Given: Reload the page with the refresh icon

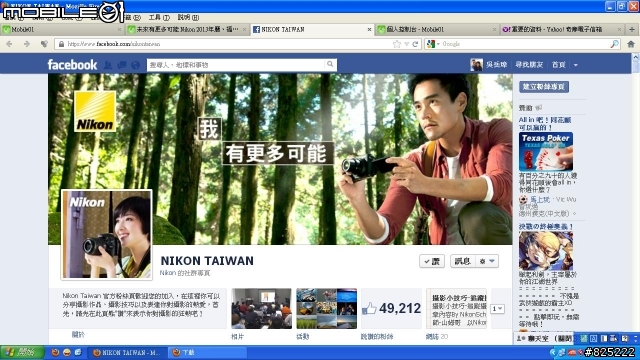Looking at the screenshot, I should (416, 44).
